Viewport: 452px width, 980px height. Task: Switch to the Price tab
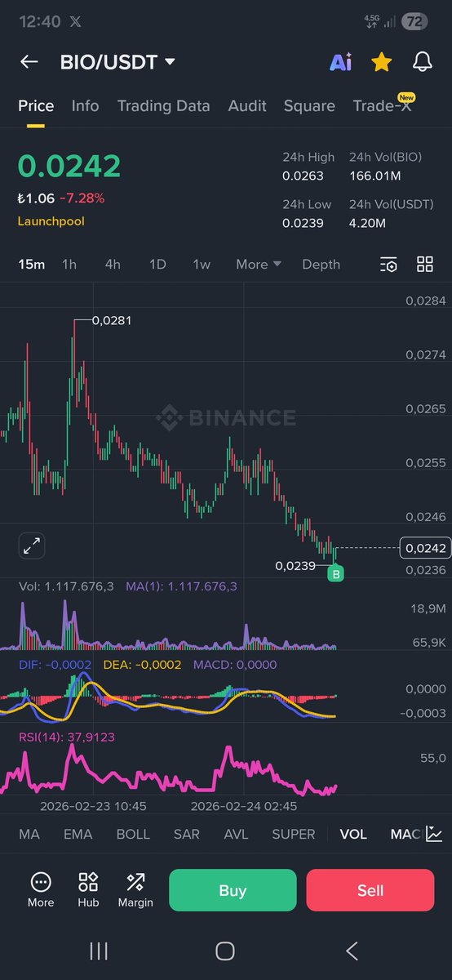coord(36,105)
